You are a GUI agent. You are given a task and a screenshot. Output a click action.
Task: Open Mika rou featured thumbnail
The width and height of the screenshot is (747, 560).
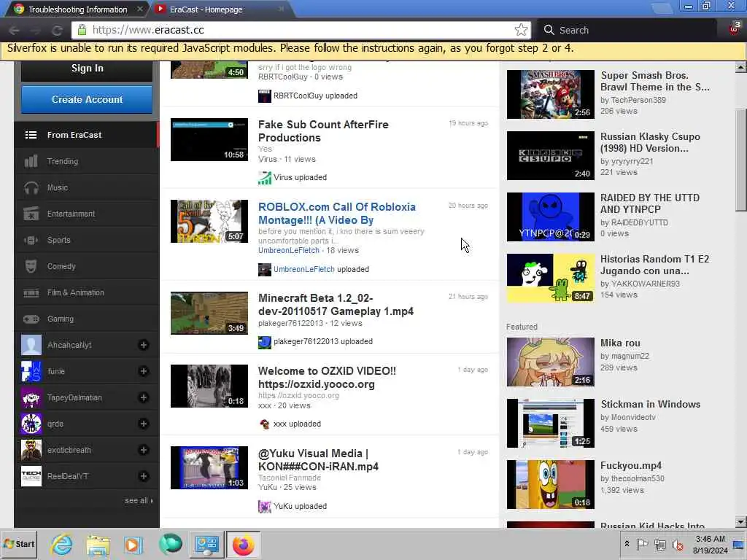click(x=550, y=362)
